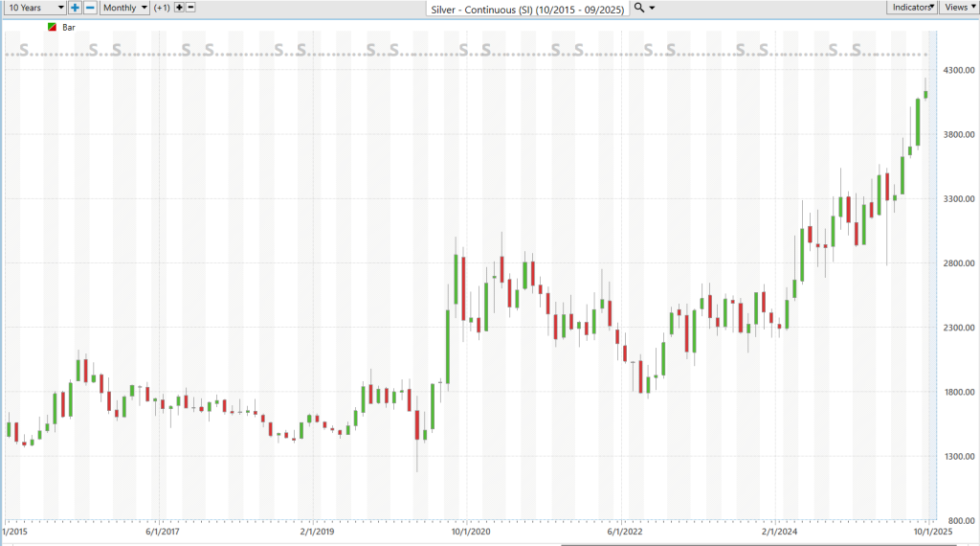Click the red-green Bar legend icon
980x546 pixels.
point(52,28)
